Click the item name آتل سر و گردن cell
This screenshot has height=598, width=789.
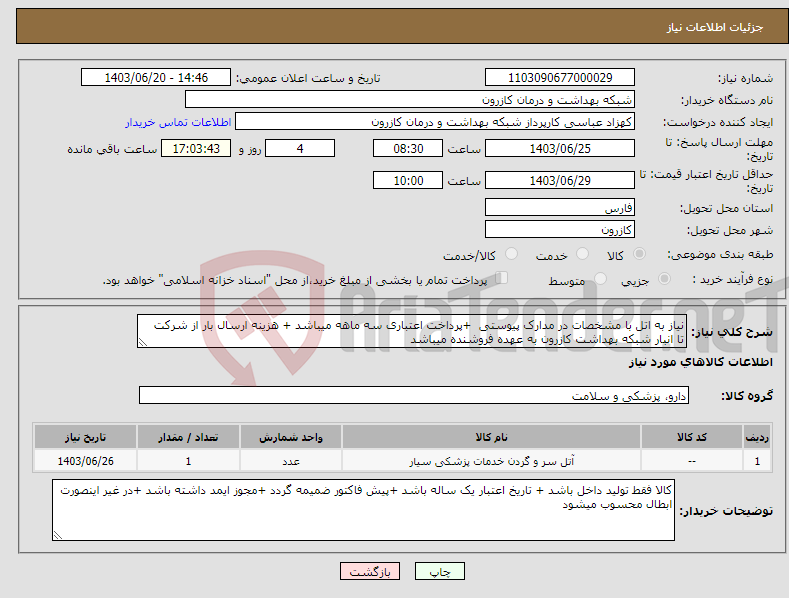click(491, 461)
